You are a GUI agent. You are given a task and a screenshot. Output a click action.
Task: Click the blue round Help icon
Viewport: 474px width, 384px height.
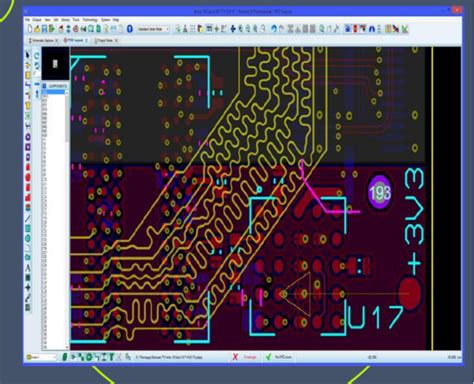[130, 29]
